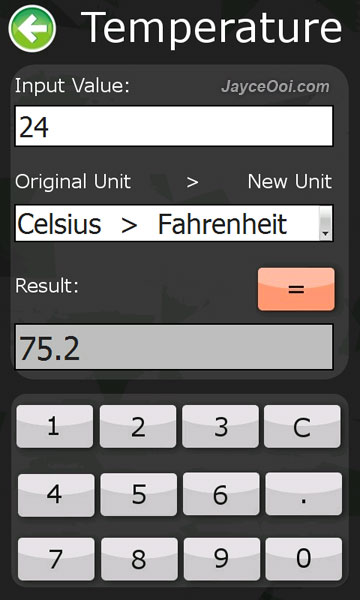The image size is (360, 600).
Task: Tap keypad digit 5
Action: pyautogui.click(x=139, y=494)
